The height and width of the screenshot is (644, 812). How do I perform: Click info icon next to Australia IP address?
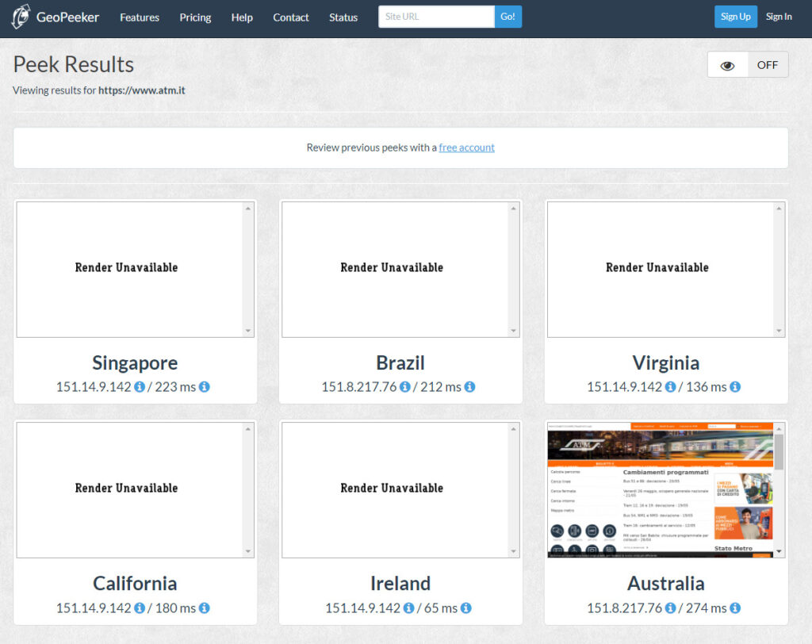pyautogui.click(x=671, y=608)
